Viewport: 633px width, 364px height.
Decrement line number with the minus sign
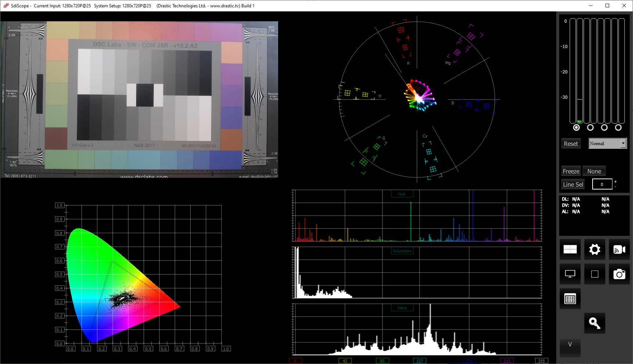tap(616, 187)
